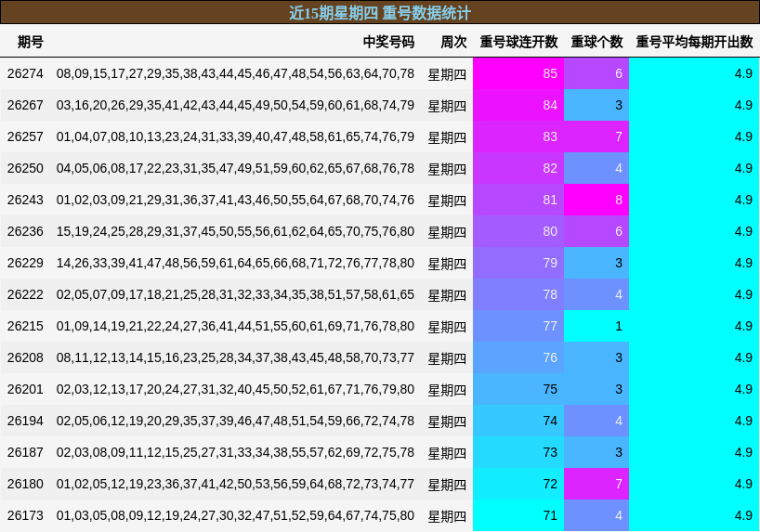Click the cyan cell showing 71

pyautogui.click(x=518, y=515)
